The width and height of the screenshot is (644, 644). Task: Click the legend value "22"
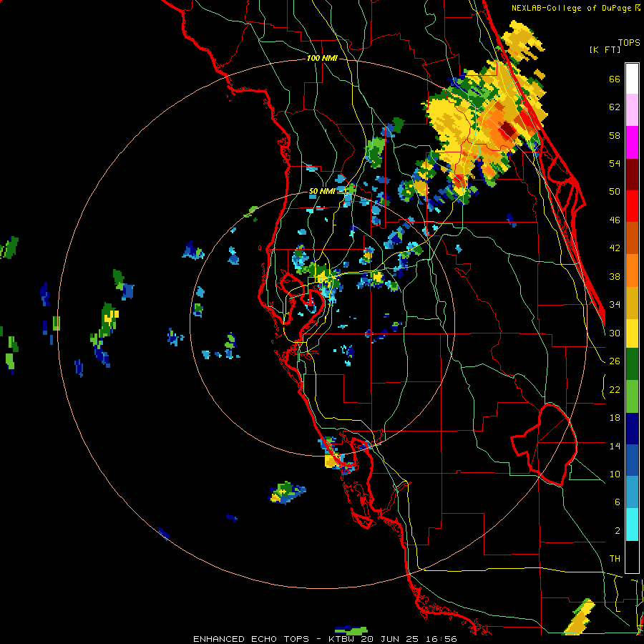click(615, 389)
